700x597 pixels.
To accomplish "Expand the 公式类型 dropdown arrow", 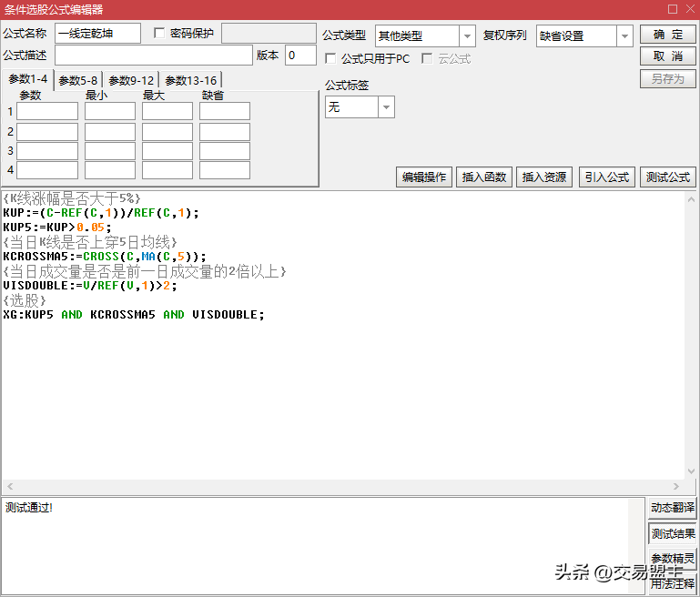I will [467, 36].
